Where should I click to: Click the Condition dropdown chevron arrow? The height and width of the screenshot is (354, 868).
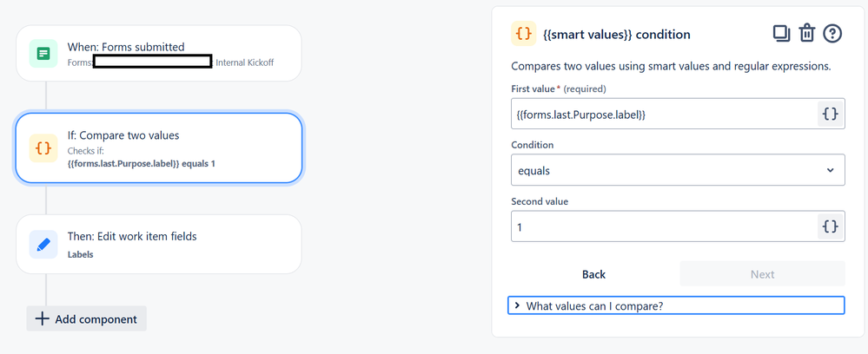tap(831, 170)
